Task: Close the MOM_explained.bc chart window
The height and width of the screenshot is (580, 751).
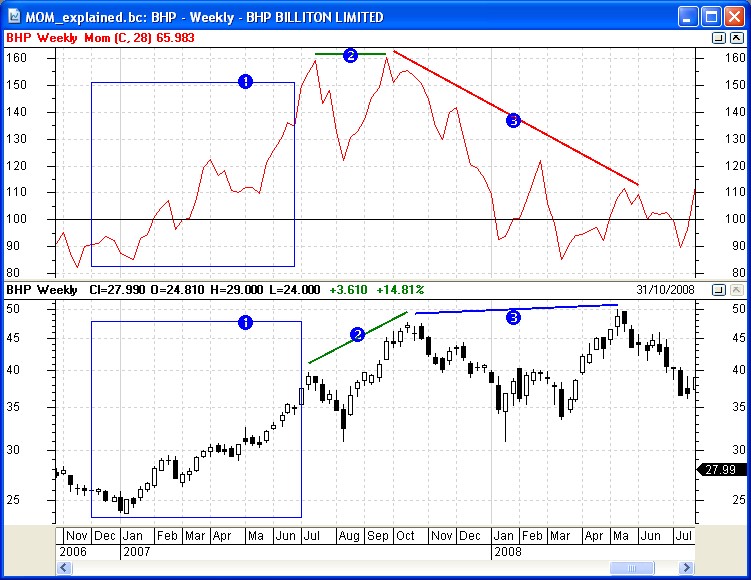Action: [x=735, y=17]
